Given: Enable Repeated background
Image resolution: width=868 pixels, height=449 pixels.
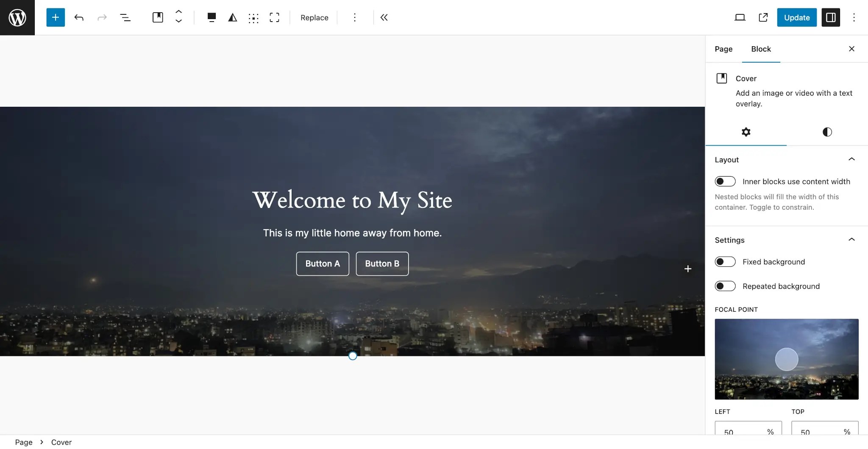Looking at the screenshot, I should pyautogui.click(x=725, y=286).
